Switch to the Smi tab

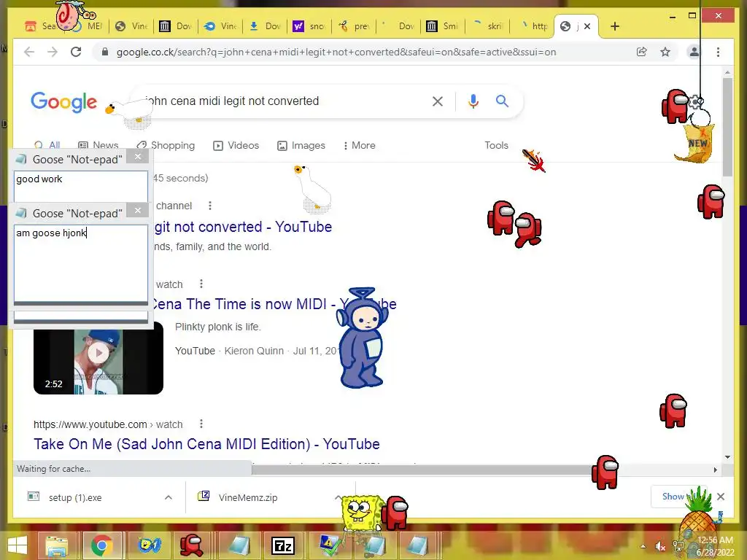[x=442, y=26]
